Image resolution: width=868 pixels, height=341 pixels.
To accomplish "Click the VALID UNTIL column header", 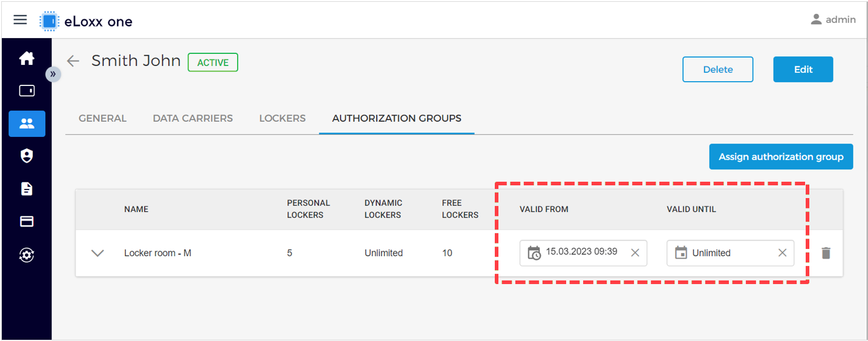I will 691,209.
